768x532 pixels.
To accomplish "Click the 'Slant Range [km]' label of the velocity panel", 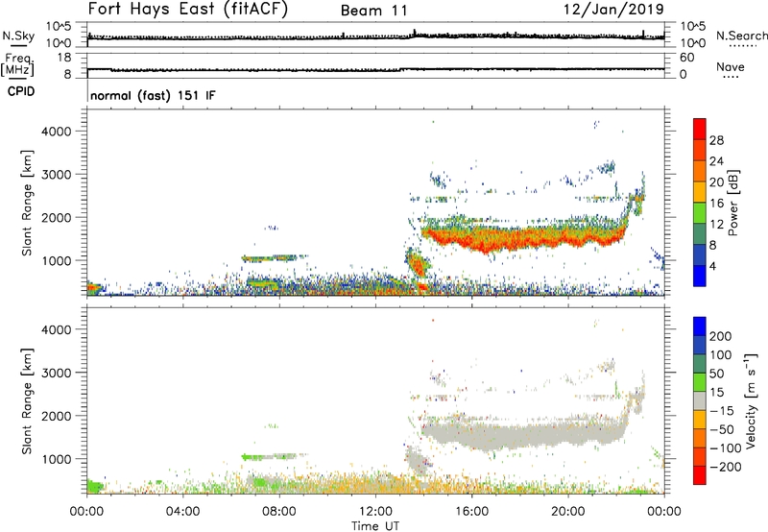I will 27,401.
